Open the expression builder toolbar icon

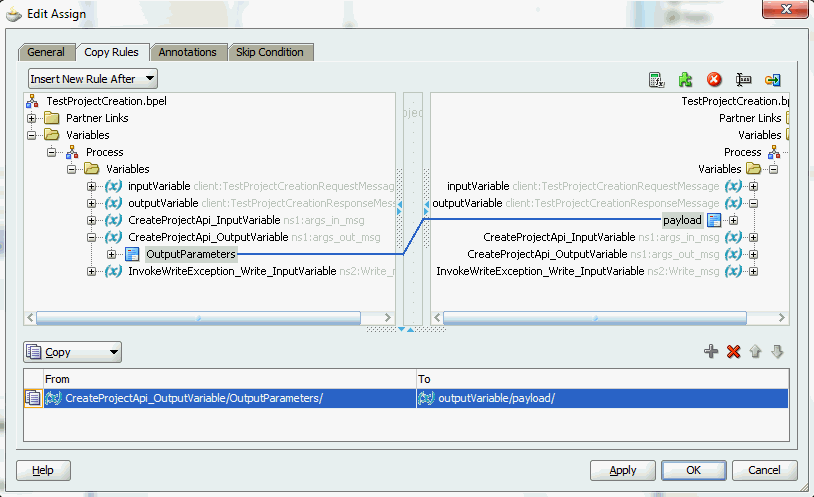coord(656,79)
